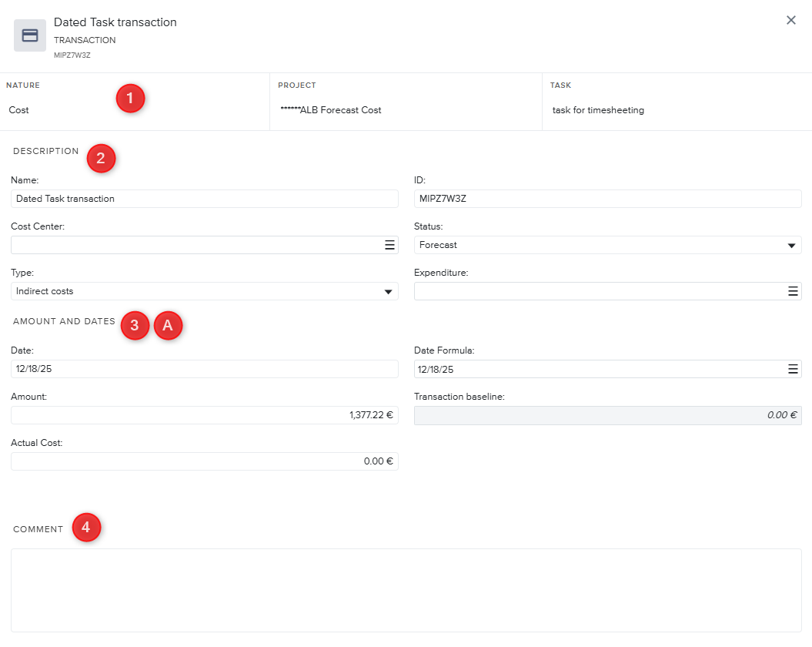Click the ID field containing MIPZ7W3Z
Screen dimensions: 812x647
point(607,199)
